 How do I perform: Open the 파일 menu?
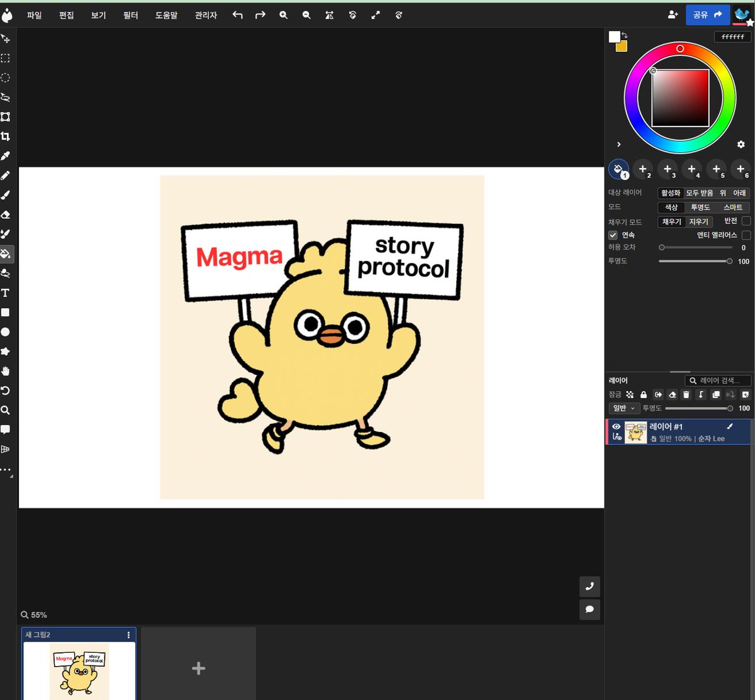(35, 15)
